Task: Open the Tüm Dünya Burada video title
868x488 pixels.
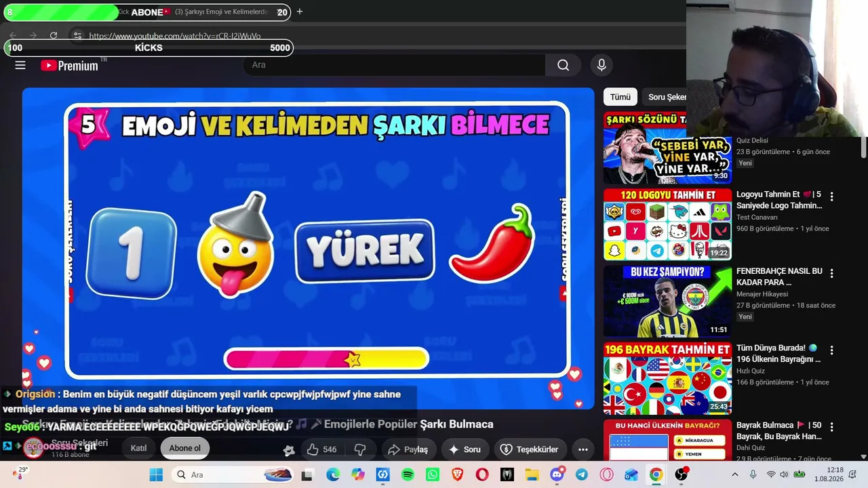Action: pos(778,353)
